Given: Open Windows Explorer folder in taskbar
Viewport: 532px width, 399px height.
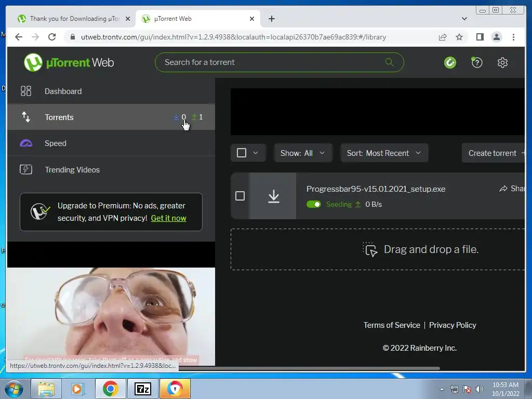Looking at the screenshot, I should [x=46, y=389].
